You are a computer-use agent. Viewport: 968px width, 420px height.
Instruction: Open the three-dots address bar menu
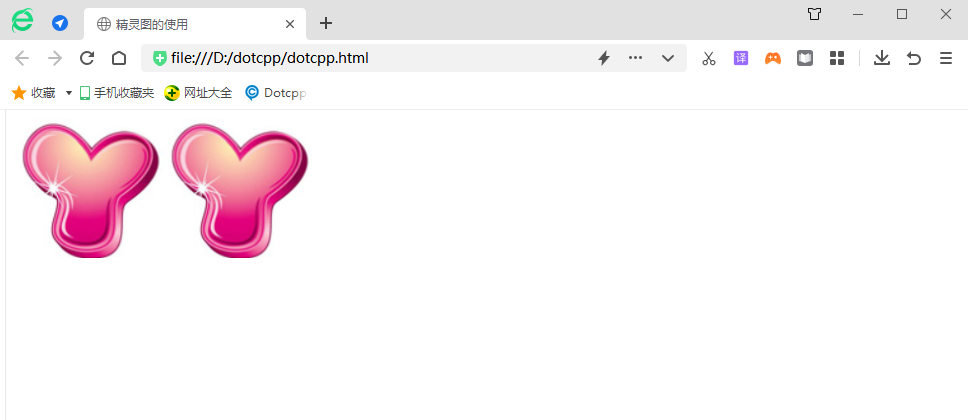tap(635, 58)
